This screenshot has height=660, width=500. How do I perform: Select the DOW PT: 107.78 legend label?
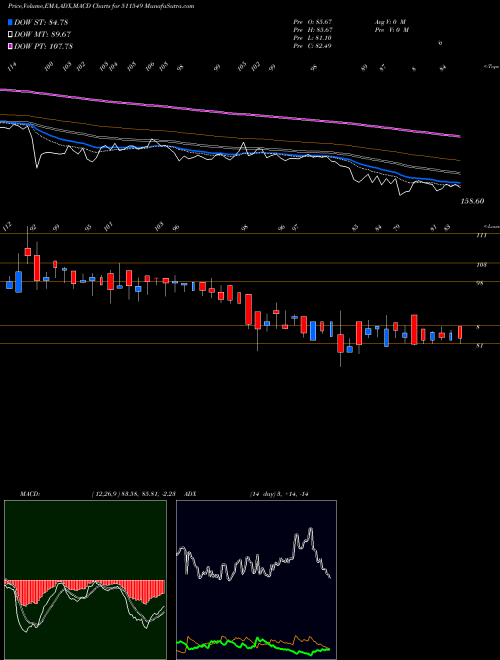tap(43, 46)
